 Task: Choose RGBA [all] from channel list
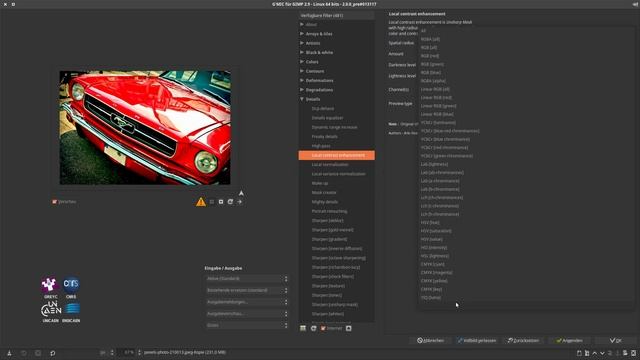click(430, 39)
